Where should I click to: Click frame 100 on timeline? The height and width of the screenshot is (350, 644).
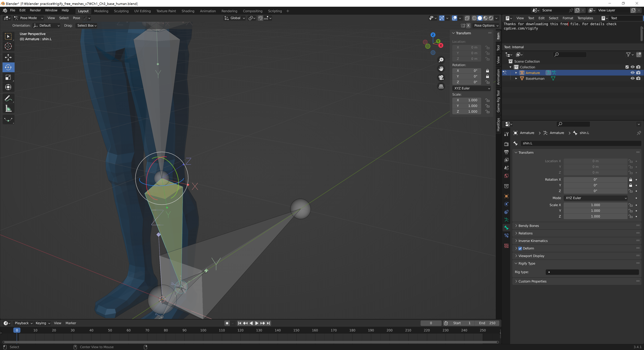203,330
